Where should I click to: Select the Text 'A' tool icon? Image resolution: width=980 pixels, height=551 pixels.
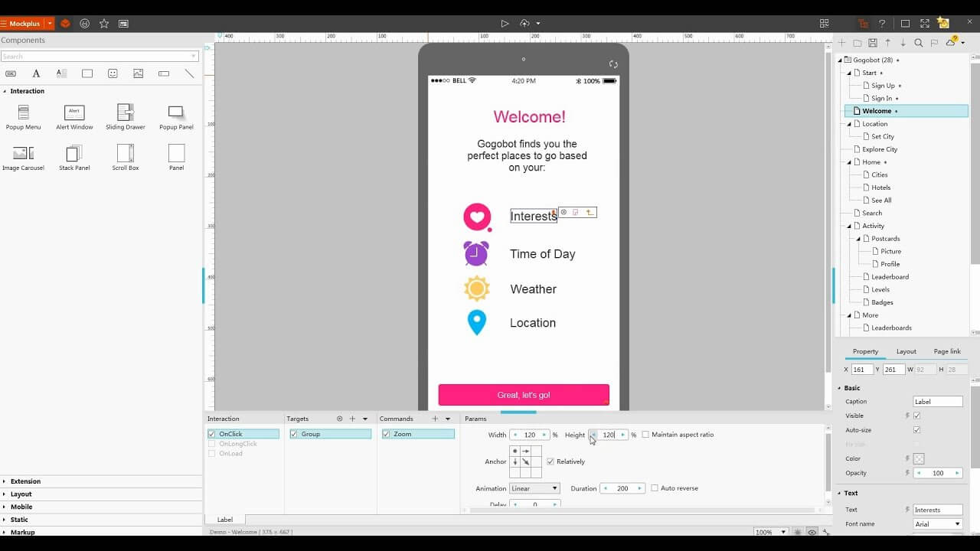(36, 73)
